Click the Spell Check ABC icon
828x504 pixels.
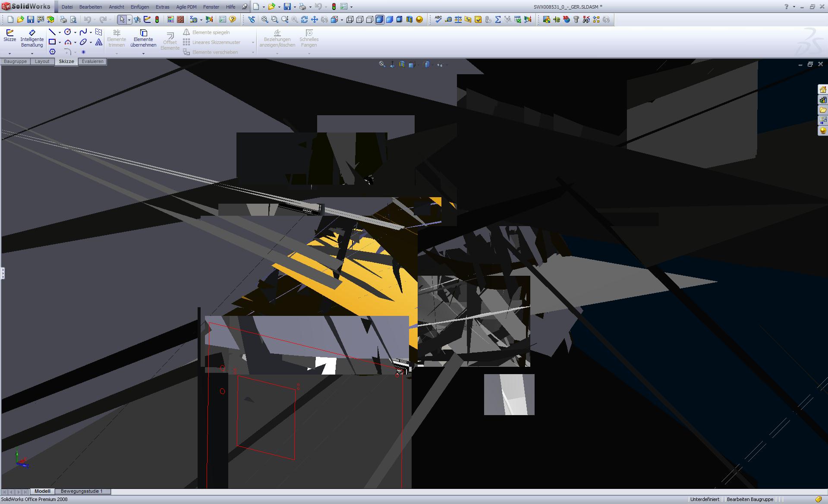point(438,19)
